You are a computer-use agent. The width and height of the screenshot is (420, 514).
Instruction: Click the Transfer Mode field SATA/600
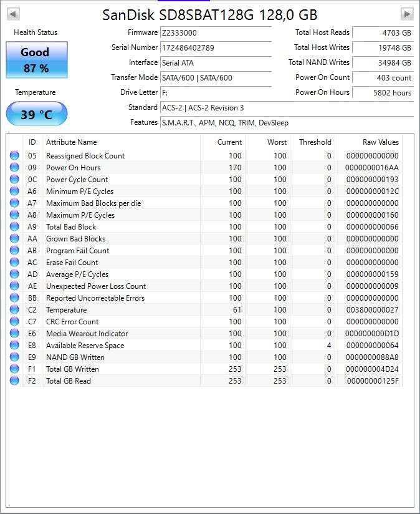[216, 78]
